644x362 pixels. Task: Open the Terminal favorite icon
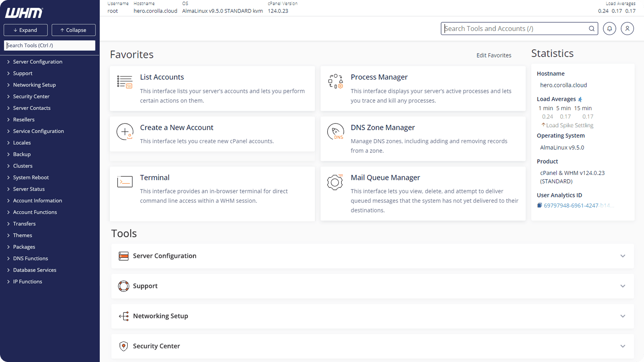click(x=125, y=182)
